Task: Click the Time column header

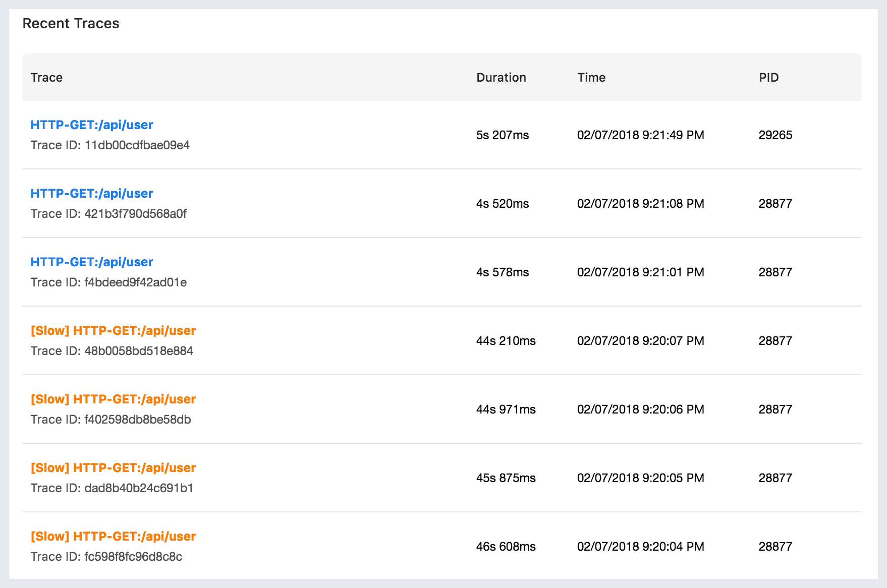Action: click(591, 78)
